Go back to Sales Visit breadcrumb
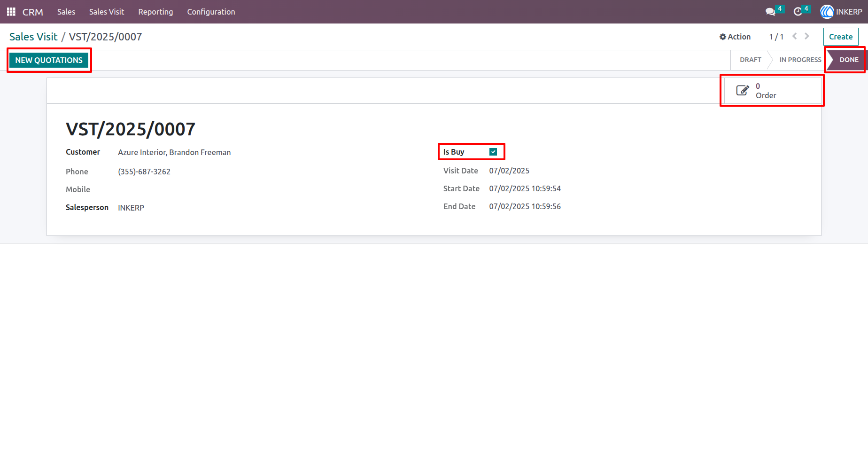868x454 pixels. click(33, 37)
